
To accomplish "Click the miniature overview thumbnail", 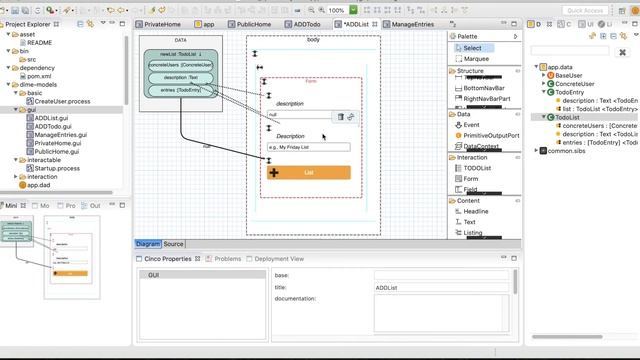I will 50,257.
